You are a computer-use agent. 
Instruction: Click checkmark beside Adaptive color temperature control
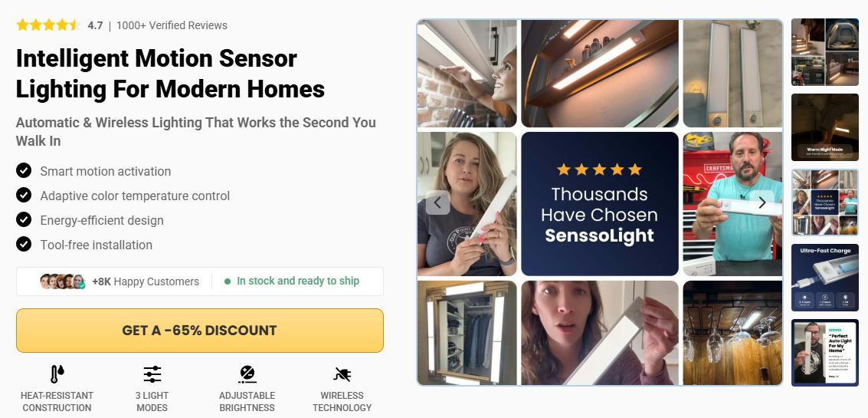click(x=24, y=195)
